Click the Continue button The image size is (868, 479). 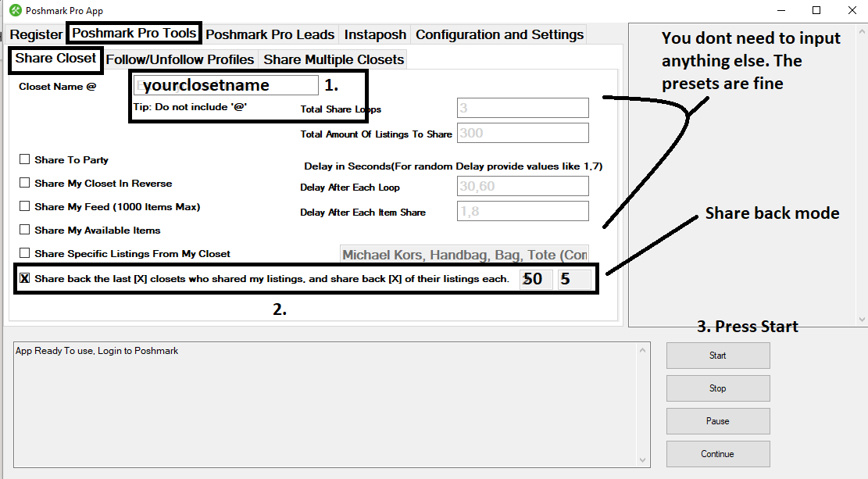click(718, 453)
